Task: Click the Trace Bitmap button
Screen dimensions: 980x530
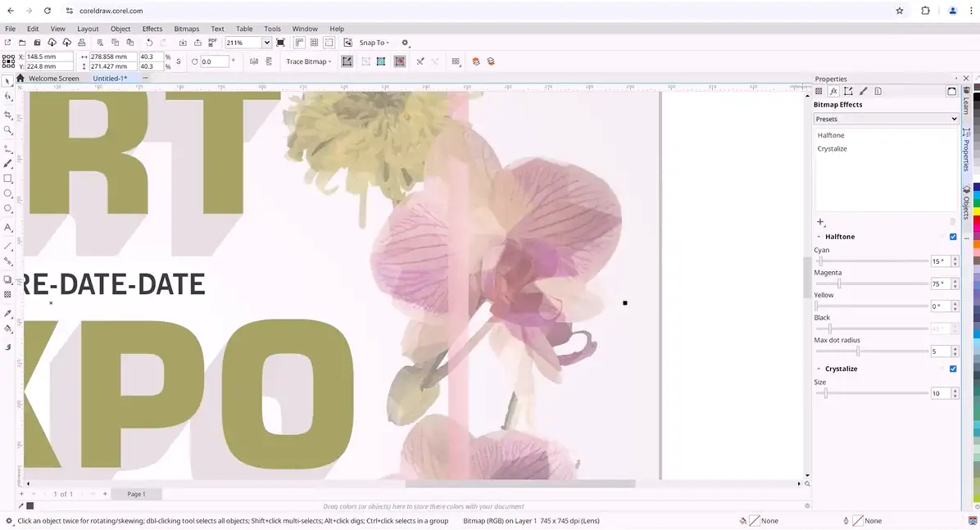Action: pos(308,61)
